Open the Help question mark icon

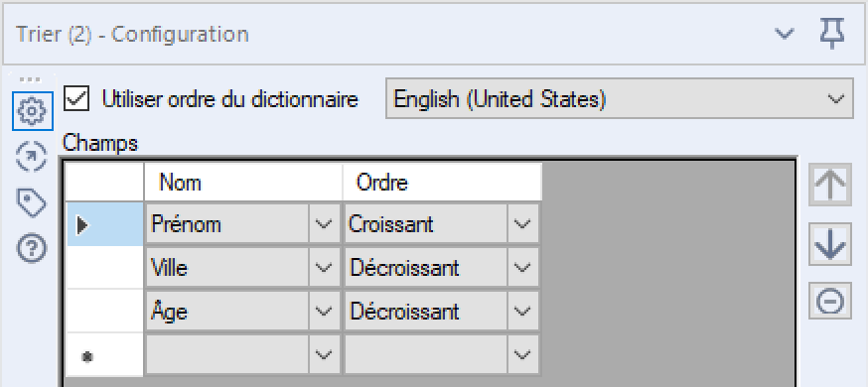click(x=32, y=248)
